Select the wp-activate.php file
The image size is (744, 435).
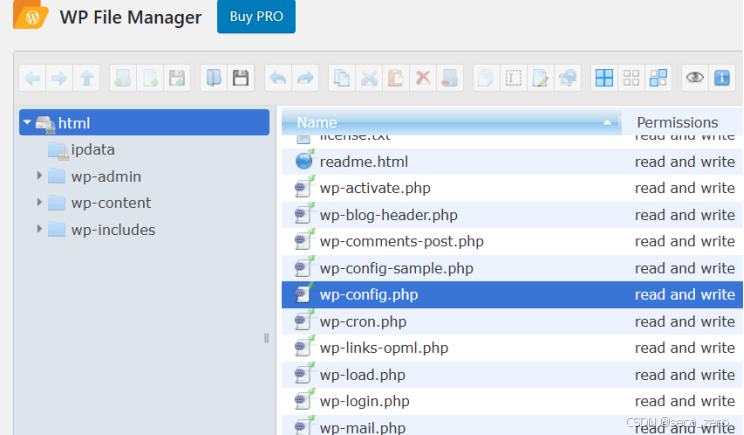(512, 188)
